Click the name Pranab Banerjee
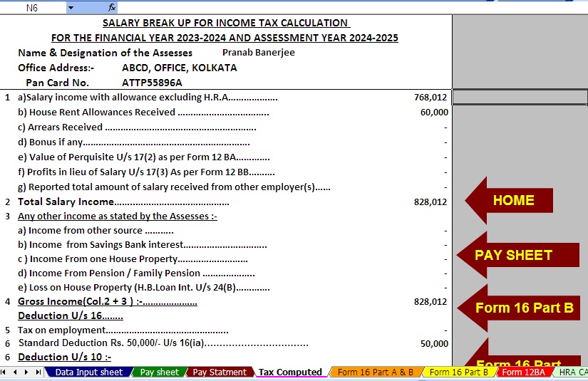The height and width of the screenshot is (381, 588). point(259,53)
